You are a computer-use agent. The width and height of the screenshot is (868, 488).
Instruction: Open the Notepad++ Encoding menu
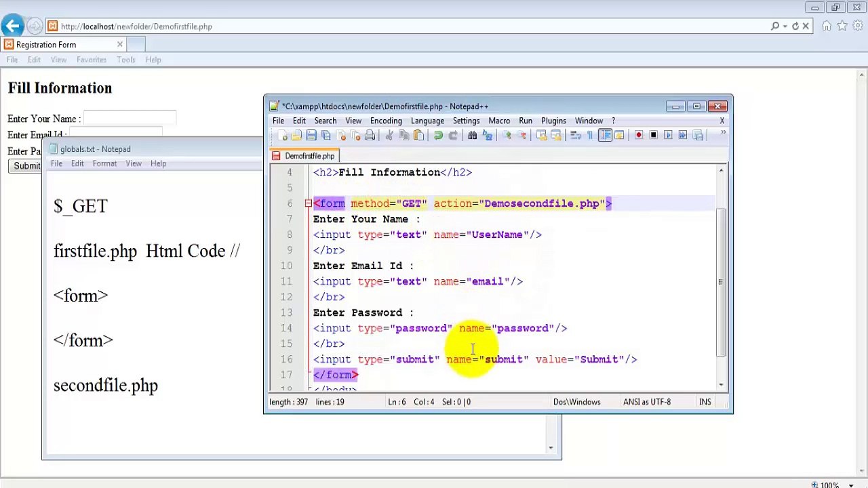(386, 121)
